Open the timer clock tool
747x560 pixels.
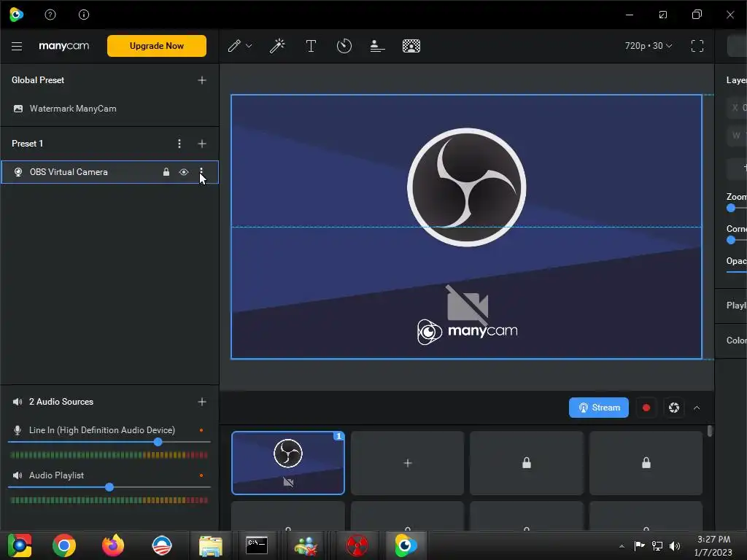(x=344, y=46)
